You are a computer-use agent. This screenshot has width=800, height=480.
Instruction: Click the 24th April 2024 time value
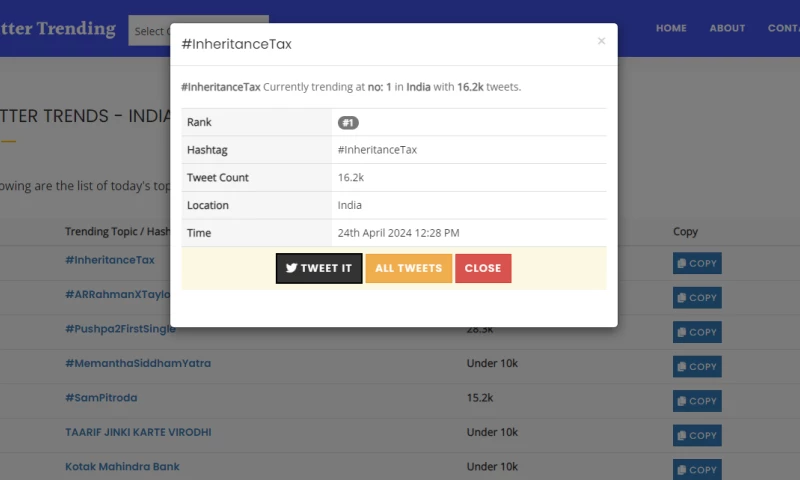tap(398, 233)
